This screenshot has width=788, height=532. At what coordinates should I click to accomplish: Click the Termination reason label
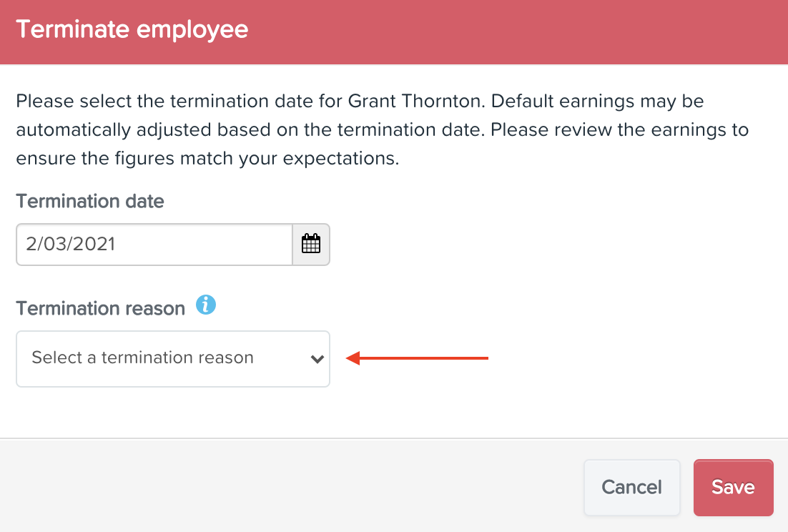(101, 308)
